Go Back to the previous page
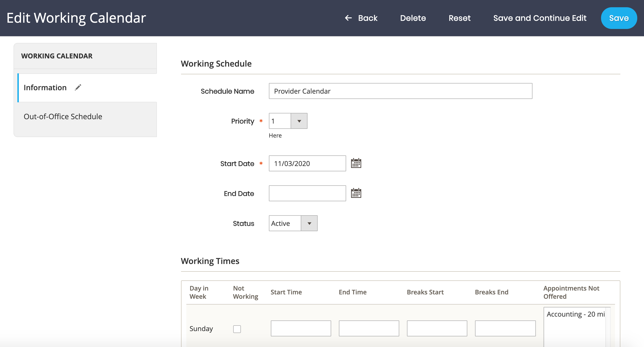The height and width of the screenshot is (347, 644). click(361, 18)
